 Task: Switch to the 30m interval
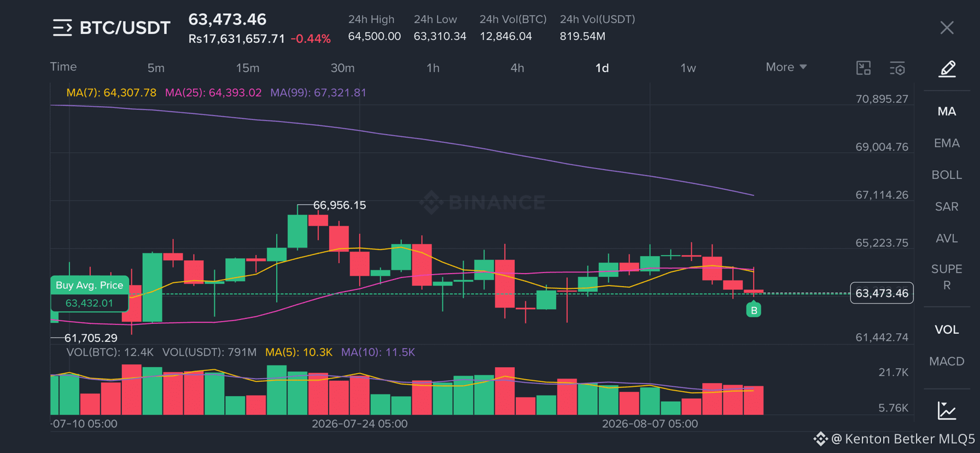[343, 68]
